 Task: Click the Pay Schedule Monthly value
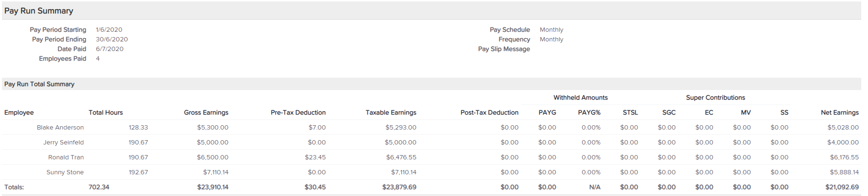pos(551,29)
